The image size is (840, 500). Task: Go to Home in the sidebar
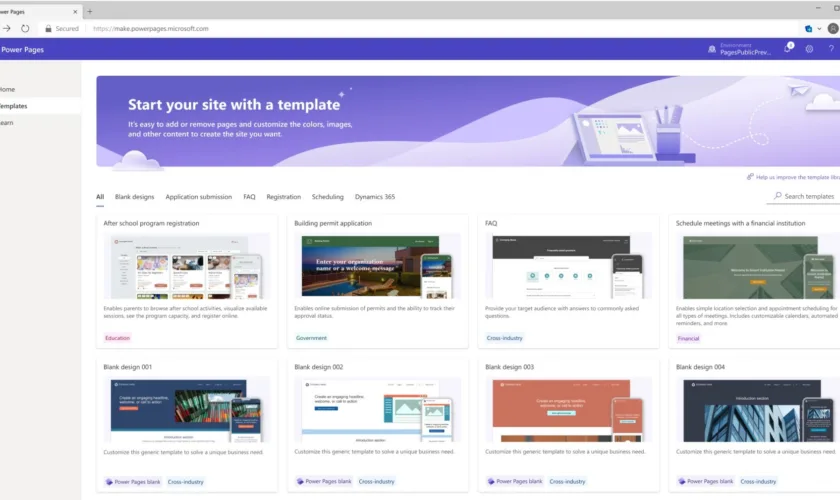pos(38,89)
